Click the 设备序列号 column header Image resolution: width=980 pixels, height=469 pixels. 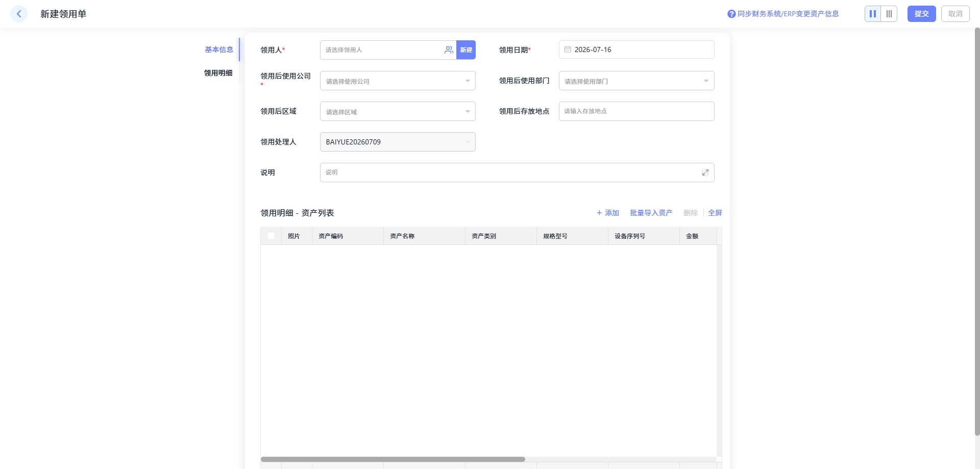click(644, 236)
